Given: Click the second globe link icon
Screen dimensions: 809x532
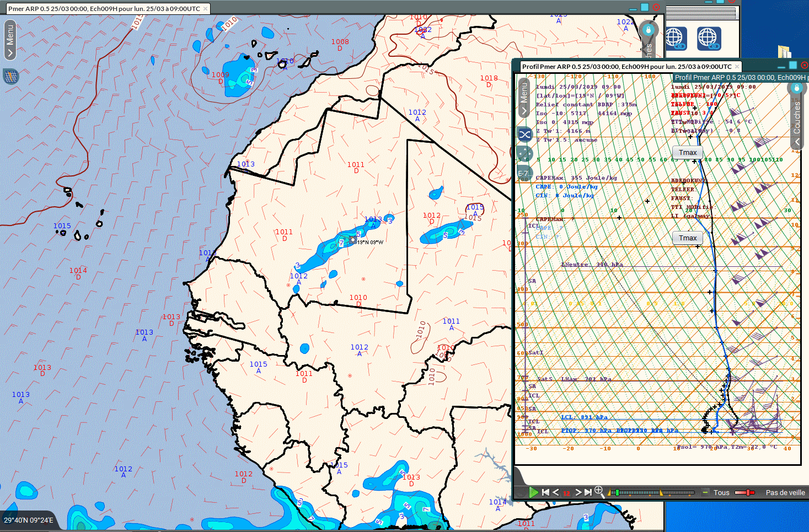Looking at the screenshot, I should (709, 39).
